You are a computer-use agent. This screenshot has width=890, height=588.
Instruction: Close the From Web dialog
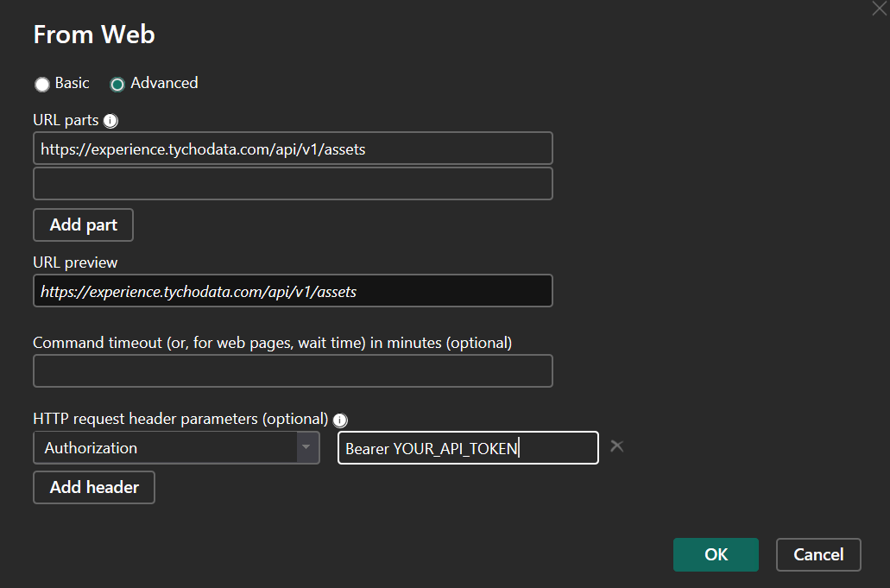point(879,9)
